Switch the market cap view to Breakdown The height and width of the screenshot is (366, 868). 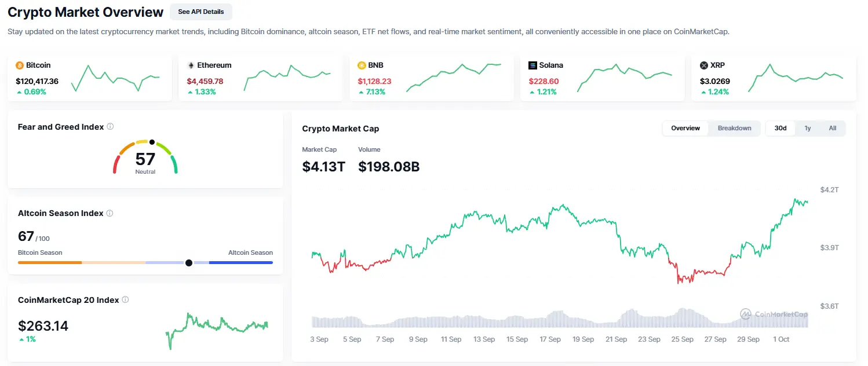pyautogui.click(x=734, y=128)
